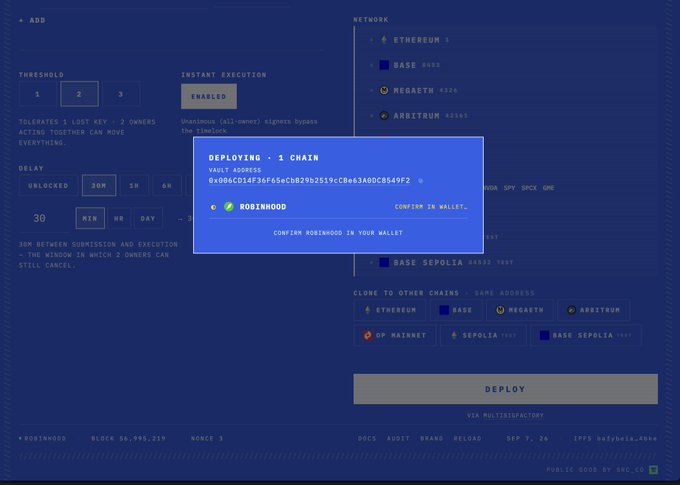Click the Confirm in wallet status text
Image resolution: width=680 pixels, height=485 pixels.
pos(431,207)
